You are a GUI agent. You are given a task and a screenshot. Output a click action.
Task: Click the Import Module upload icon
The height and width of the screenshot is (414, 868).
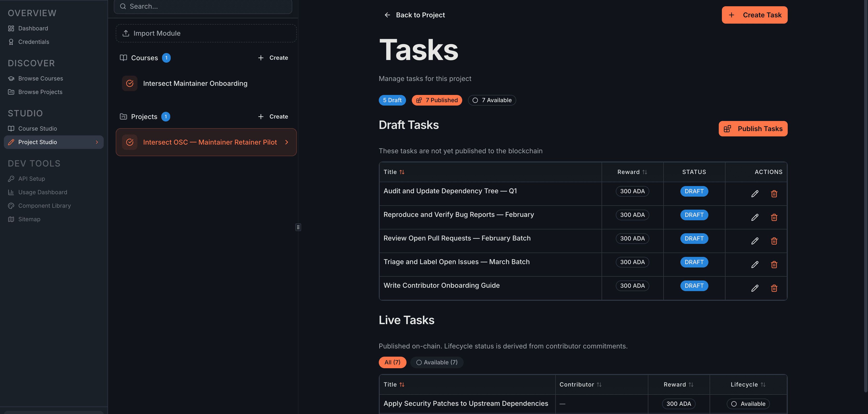[126, 33]
